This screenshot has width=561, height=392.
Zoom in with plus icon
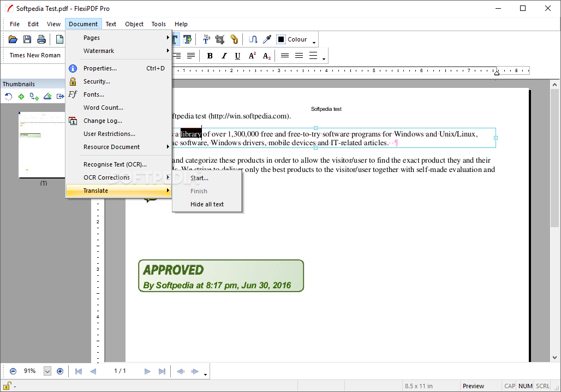click(60, 371)
